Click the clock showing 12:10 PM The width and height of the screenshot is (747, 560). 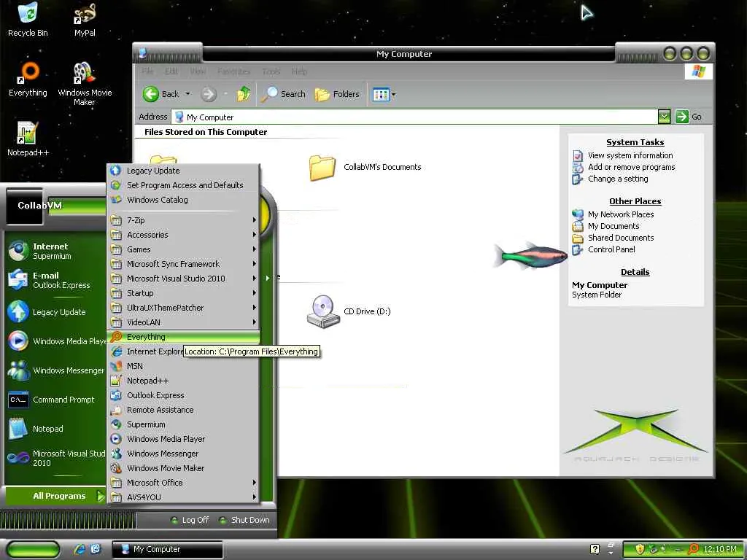[x=719, y=549]
